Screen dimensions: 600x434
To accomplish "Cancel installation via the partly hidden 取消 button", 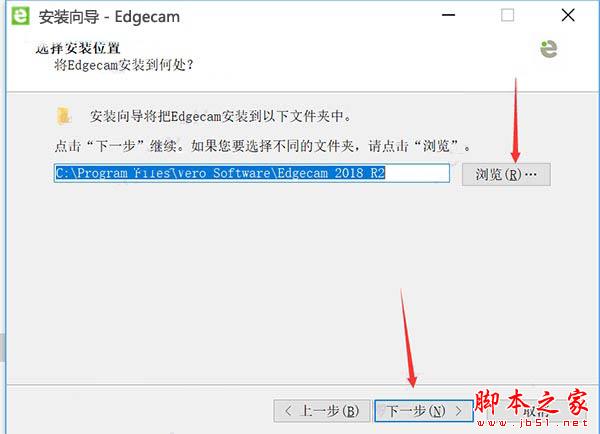I will click(x=536, y=412).
